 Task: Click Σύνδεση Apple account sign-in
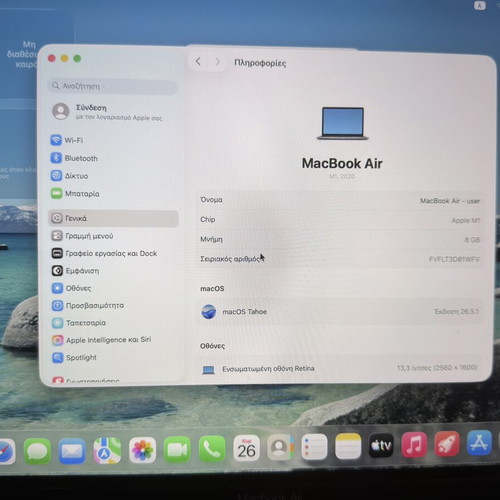pyautogui.click(x=107, y=112)
